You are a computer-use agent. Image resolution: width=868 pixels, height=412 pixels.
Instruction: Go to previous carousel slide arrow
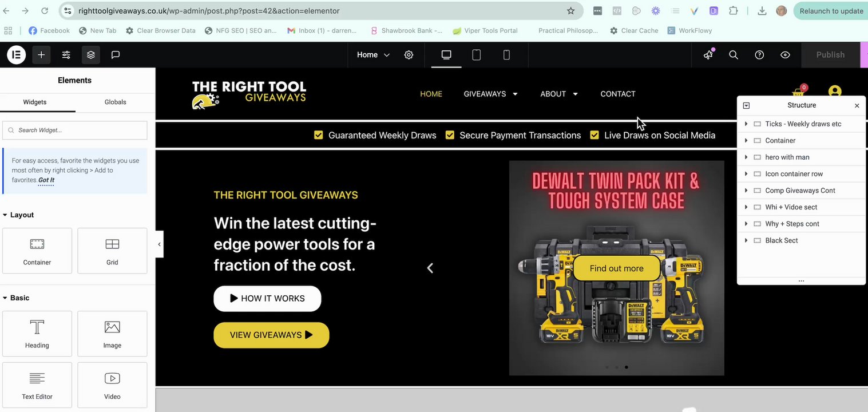430,268
